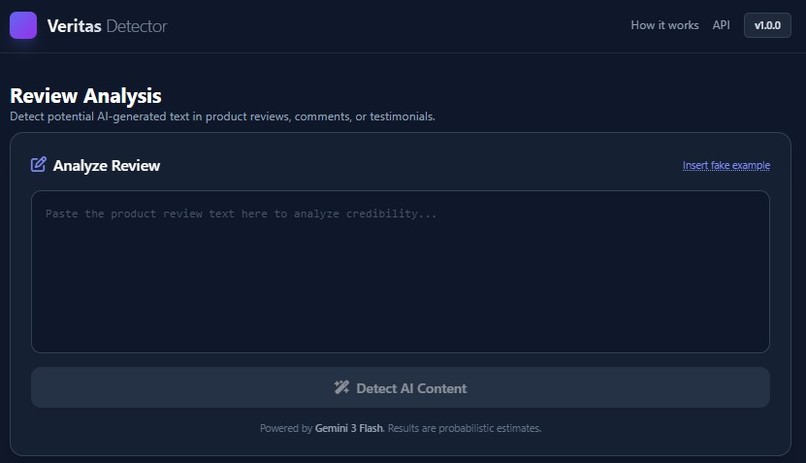Viewport: 806px width, 463px height.
Task: Open the How it works link
Action: pyautogui.click(x=665, y=25)
